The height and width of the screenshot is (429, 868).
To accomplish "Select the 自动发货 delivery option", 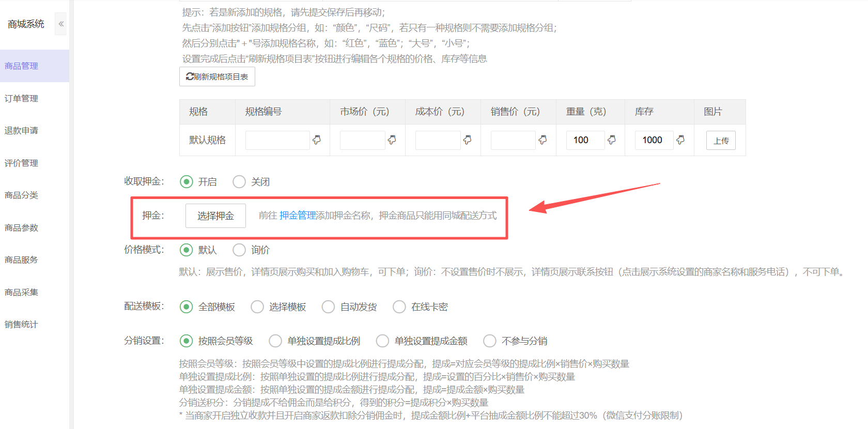I will click(328, 307).
